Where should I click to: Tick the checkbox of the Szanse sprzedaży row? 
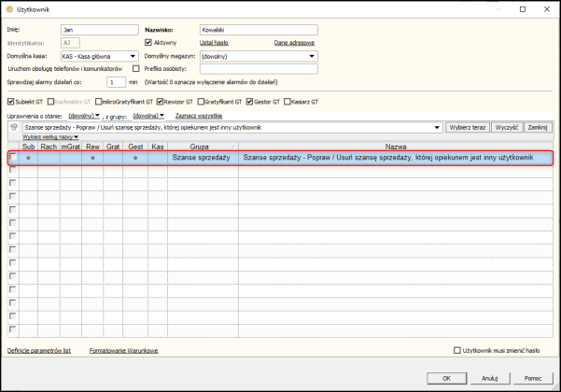point(13,157)
